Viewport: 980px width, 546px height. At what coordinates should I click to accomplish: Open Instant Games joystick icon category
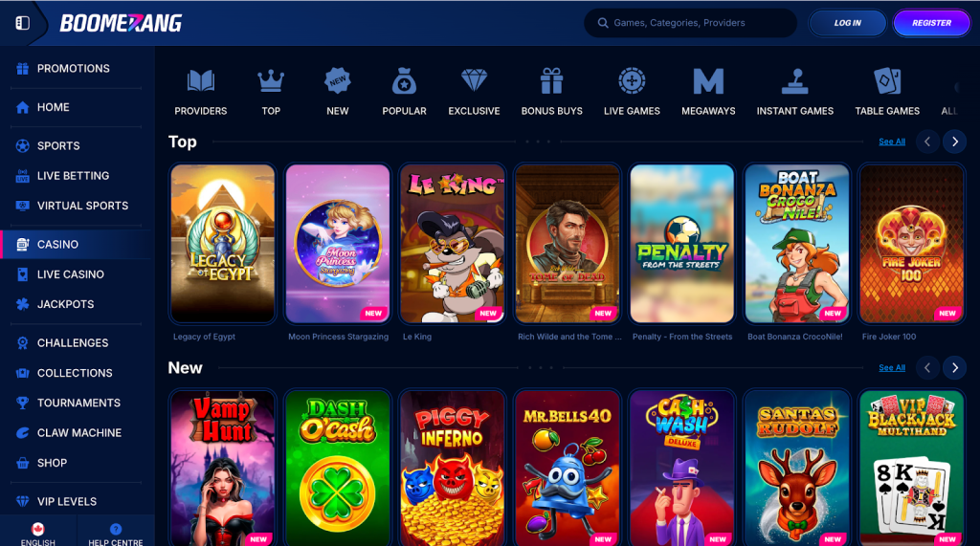795,81
